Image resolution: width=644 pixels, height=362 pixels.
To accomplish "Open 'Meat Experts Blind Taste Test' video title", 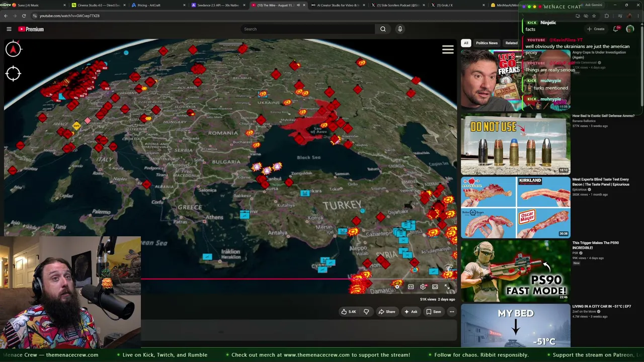I will point(601,182).
